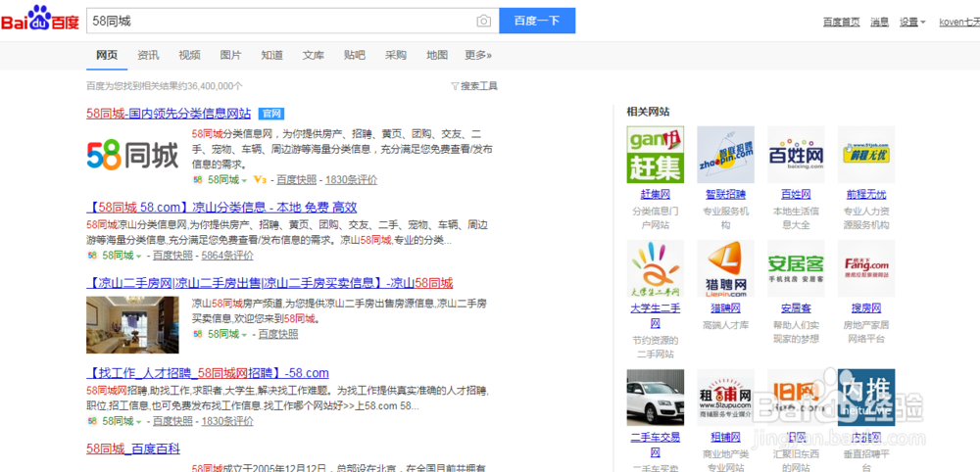The image size is (980, 472).
Task: Switch to the 贴吧 tab
Action: pyautogui.click(x=355, y=55)
